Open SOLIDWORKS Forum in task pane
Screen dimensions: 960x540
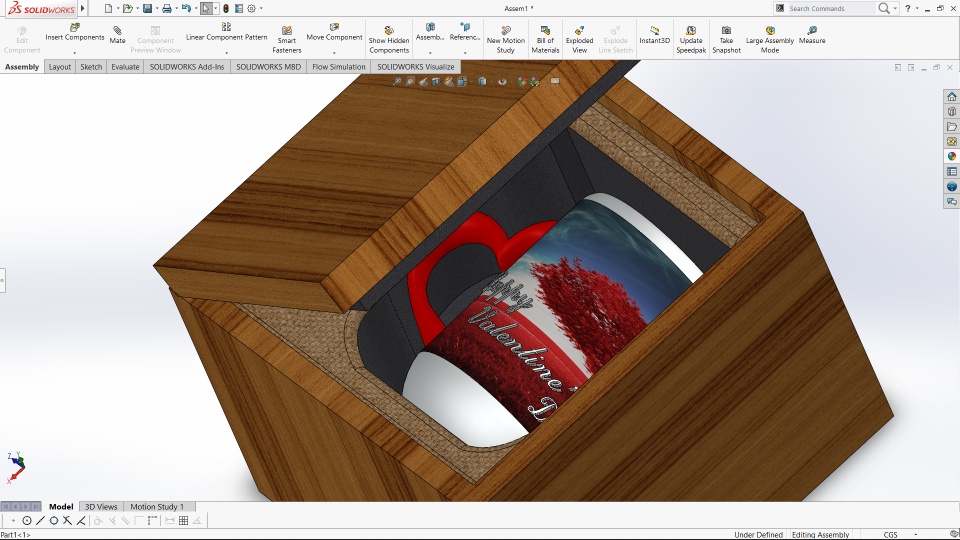(951, 201)
